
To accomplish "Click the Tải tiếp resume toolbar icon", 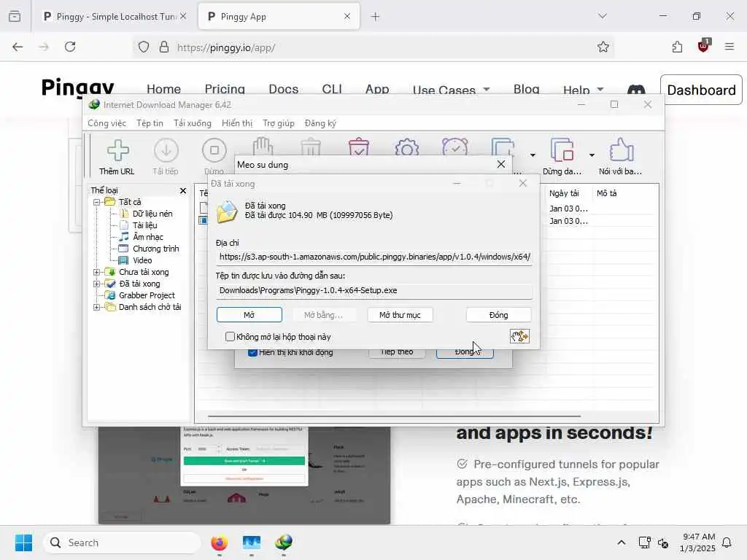I will point(166,150).
